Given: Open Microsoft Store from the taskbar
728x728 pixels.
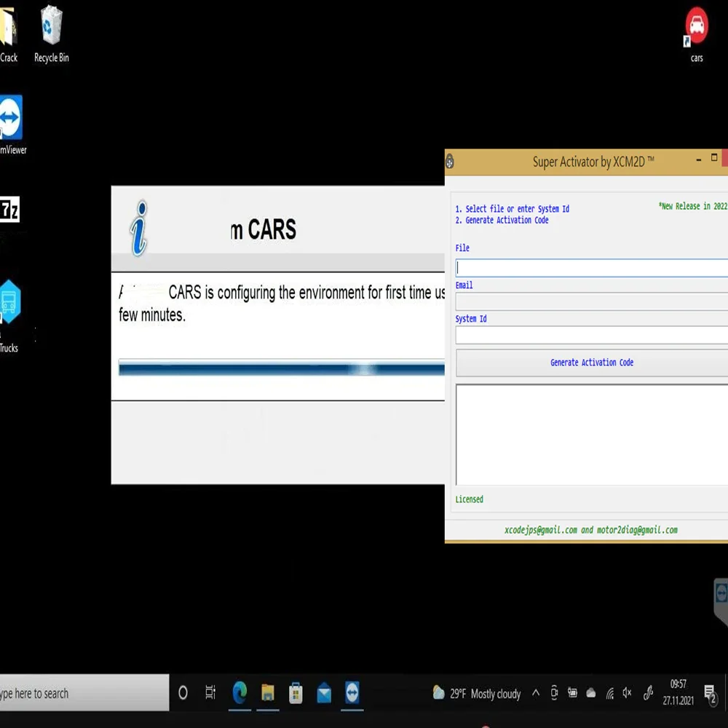Looking at the screenshot, I should click(296, 692).
